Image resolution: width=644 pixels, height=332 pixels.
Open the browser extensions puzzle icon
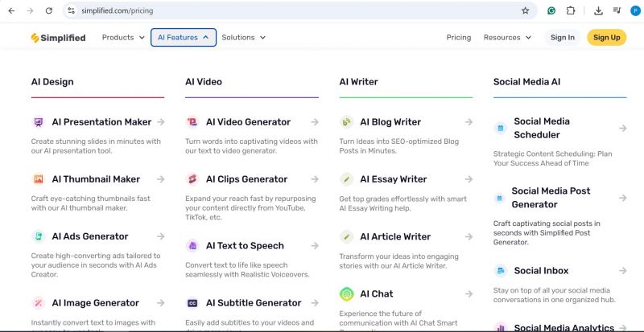pos(571,10)
